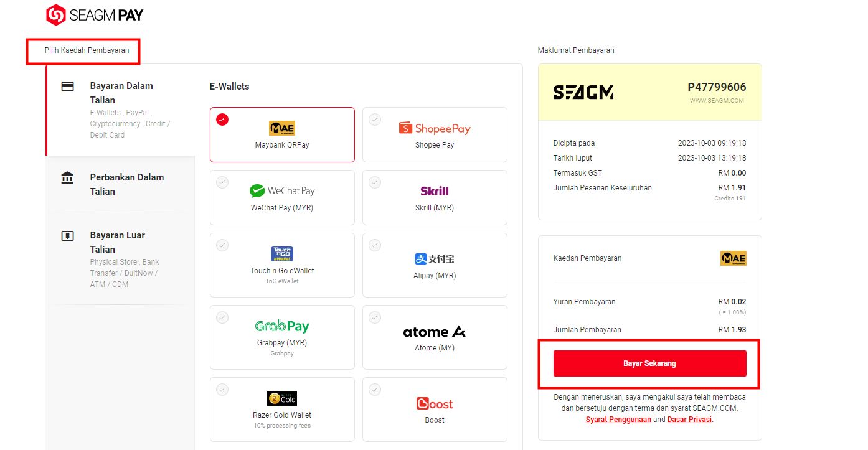The image size is (868, 450).
Task: Open the Bayaran Dalam Talian tab
Action: click(121, 110)
